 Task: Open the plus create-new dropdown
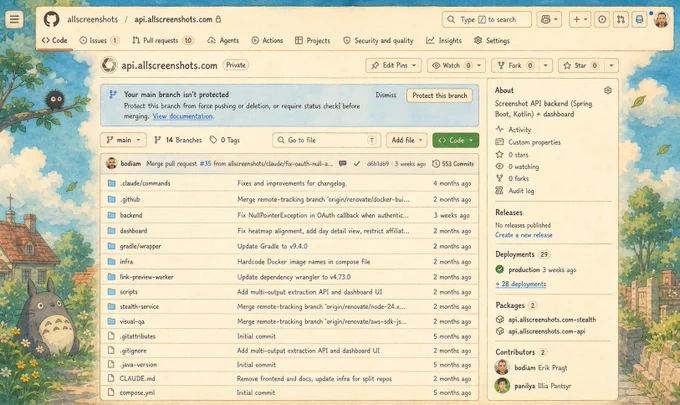pos(580,20)
